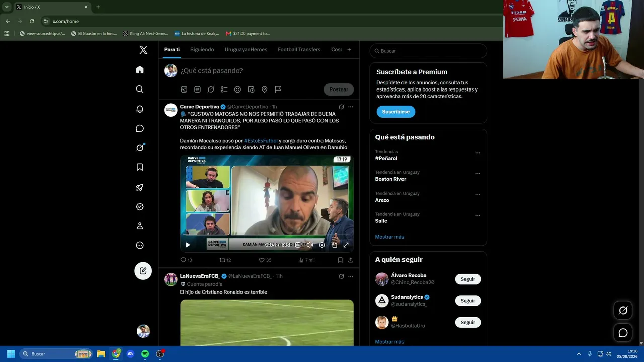Screen dimensions: 644x362
Task: Switch to the Siguiendo tab
Action: (x=202, y=50)
